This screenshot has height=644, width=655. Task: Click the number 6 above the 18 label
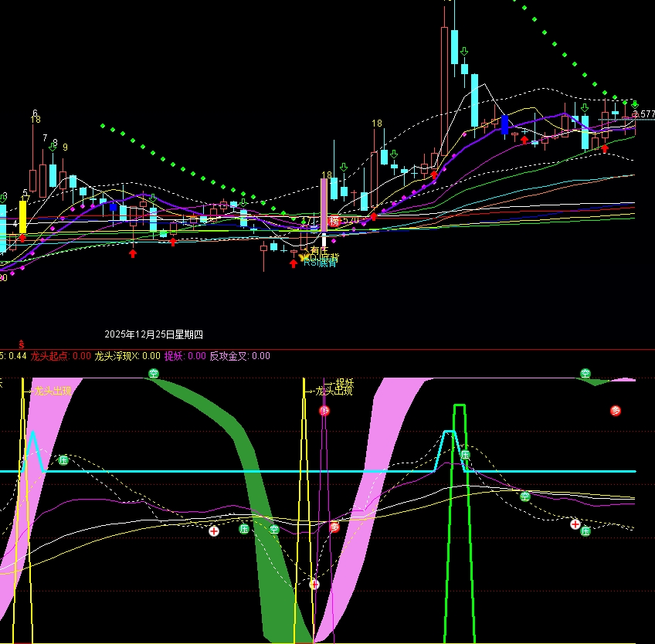click(35, 114)
